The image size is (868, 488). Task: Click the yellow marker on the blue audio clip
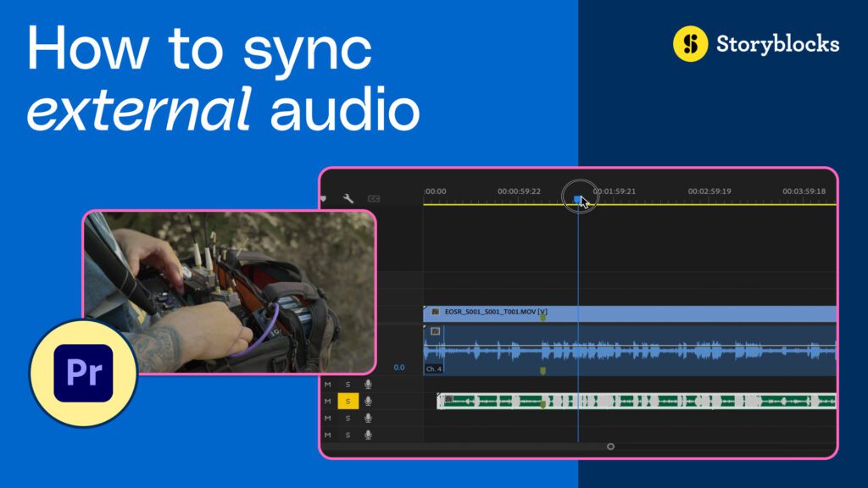click(x=542, y=370)
